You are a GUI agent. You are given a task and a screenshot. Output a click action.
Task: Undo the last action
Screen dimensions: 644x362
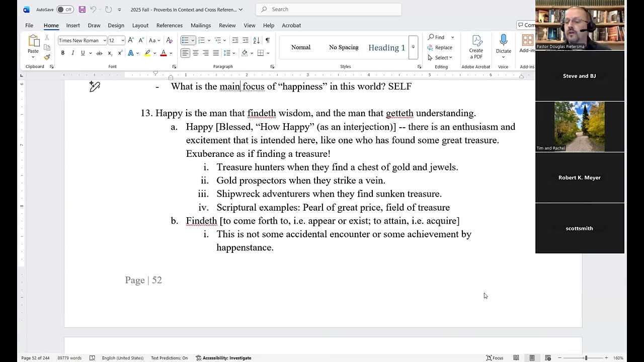(93, 10)
